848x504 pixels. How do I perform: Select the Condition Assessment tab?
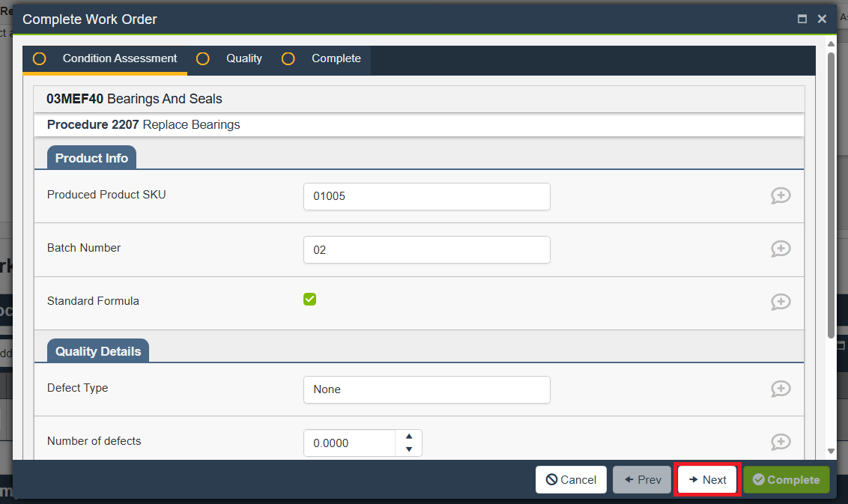(x=119, y=58)
